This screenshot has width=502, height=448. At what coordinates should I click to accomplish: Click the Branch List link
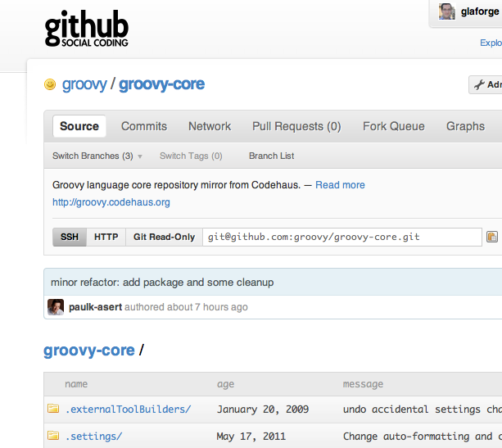pos(272,156)
